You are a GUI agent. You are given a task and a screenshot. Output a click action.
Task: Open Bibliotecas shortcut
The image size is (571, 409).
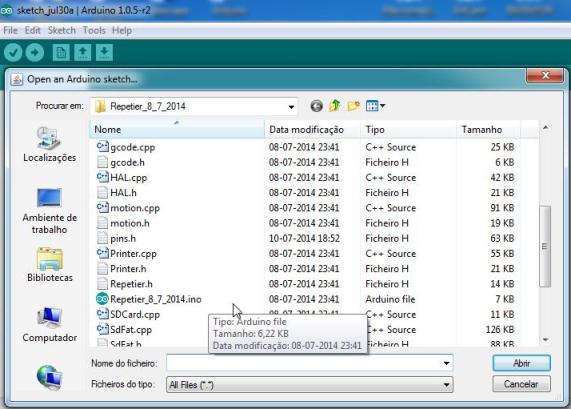click(50, 264)
